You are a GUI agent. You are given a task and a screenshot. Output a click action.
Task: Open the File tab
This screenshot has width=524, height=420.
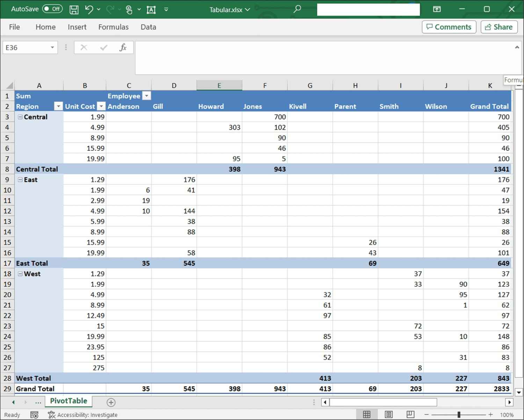coord(14,27)
